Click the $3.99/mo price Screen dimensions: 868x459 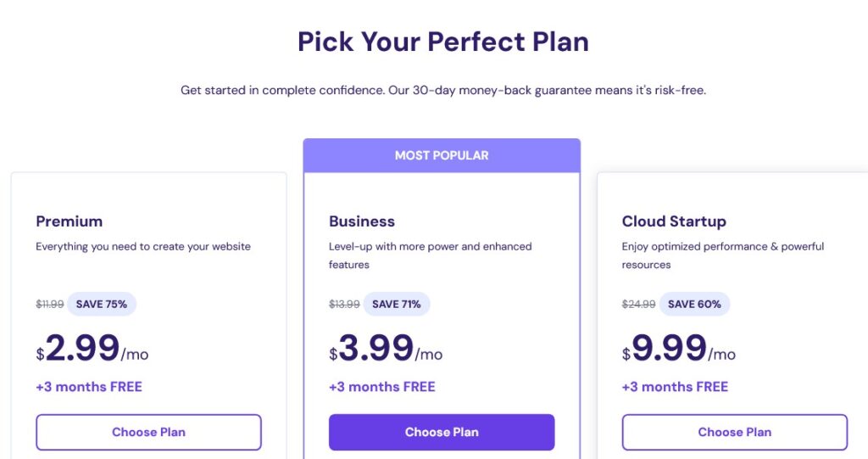pos(386,349)
